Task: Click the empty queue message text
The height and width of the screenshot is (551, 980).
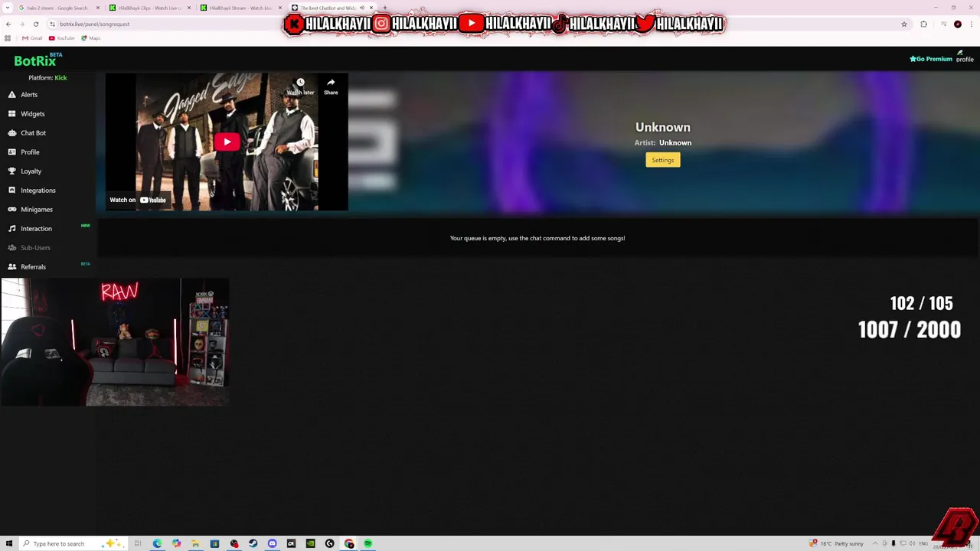Action: [537, 238]
